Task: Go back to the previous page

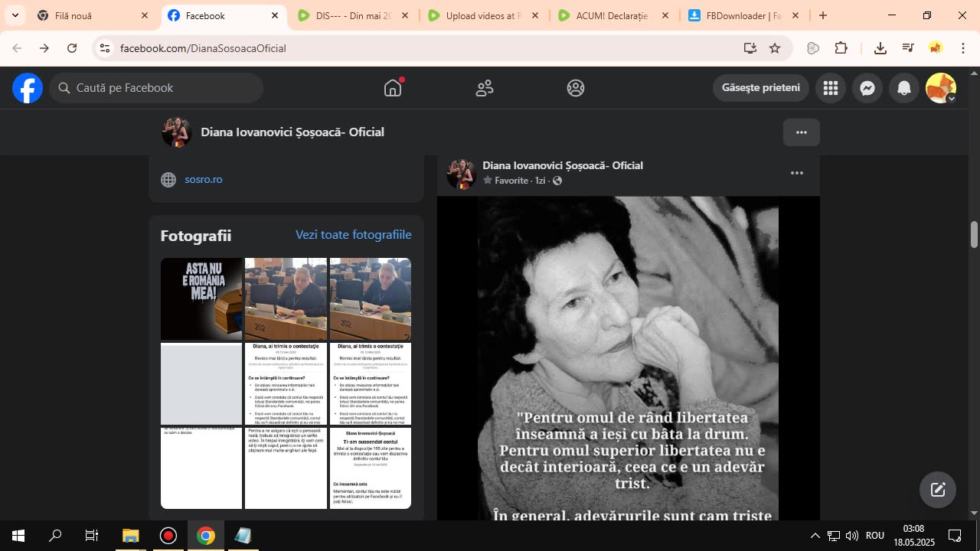Action: click(x=17, y=48)
